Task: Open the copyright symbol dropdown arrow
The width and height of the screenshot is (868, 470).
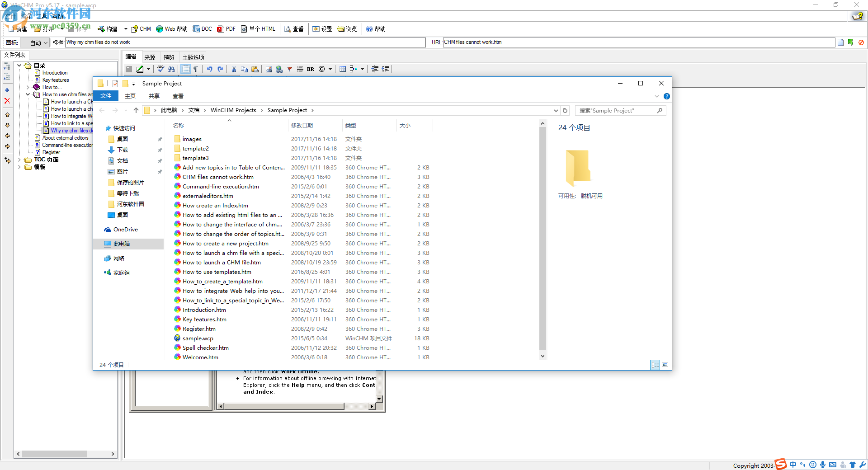Action: [330, 69]
